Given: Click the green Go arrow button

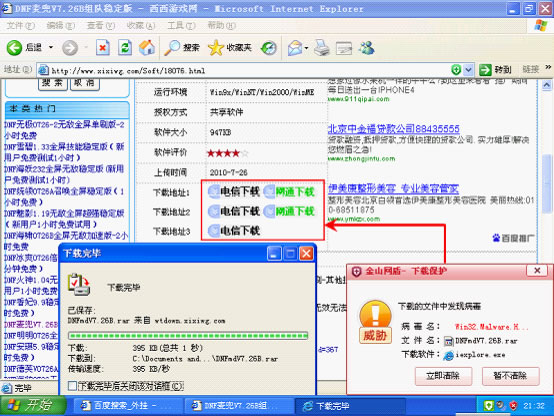Looking at the screenshot, I should tap(485, 70).
